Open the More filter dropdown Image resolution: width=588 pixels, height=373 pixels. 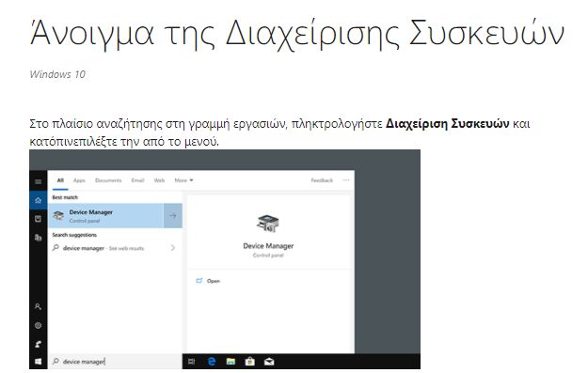click(183, 180)
